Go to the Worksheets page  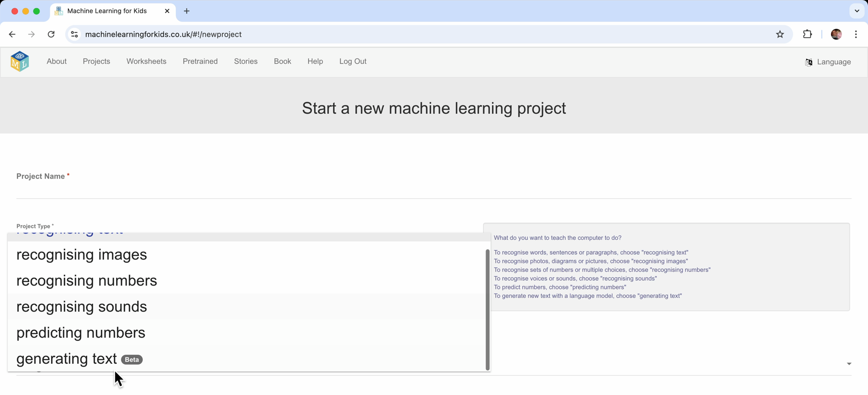click(146, 62)
